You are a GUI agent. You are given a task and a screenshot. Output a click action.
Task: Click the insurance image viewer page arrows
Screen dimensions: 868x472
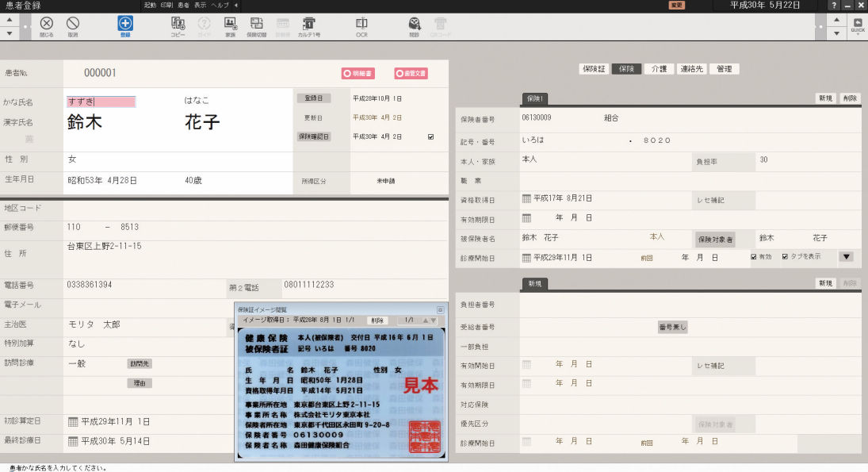point(429,320)
